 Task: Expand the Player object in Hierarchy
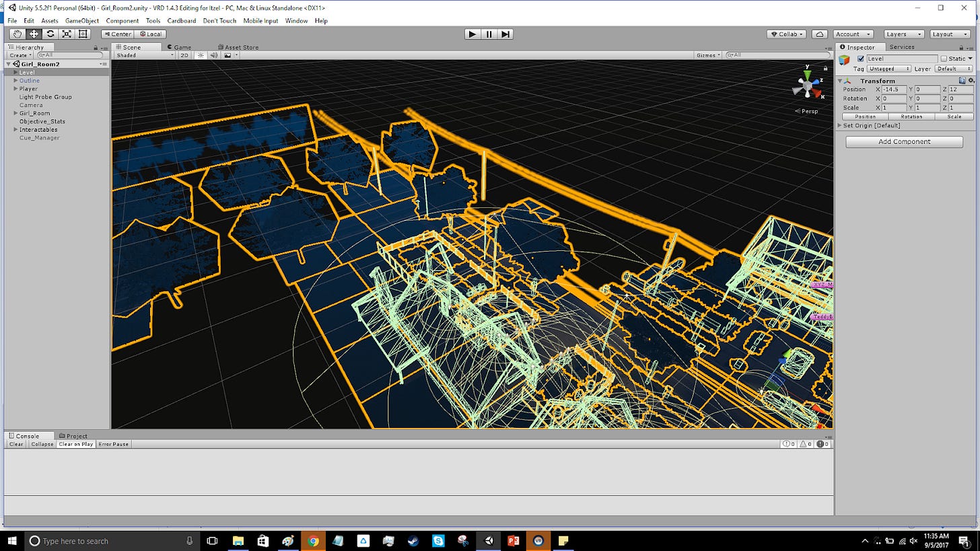[15, 89]
